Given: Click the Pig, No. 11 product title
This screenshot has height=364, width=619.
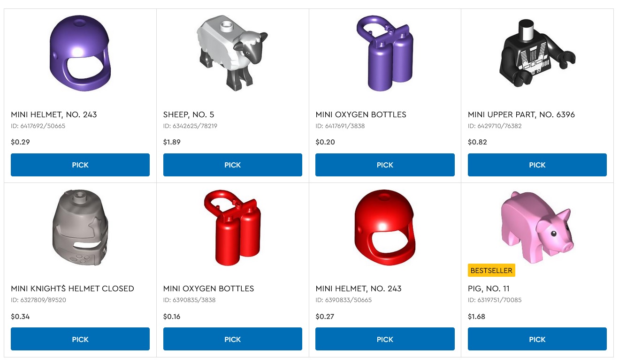Looking at the screenshot, I should (489, 288).
